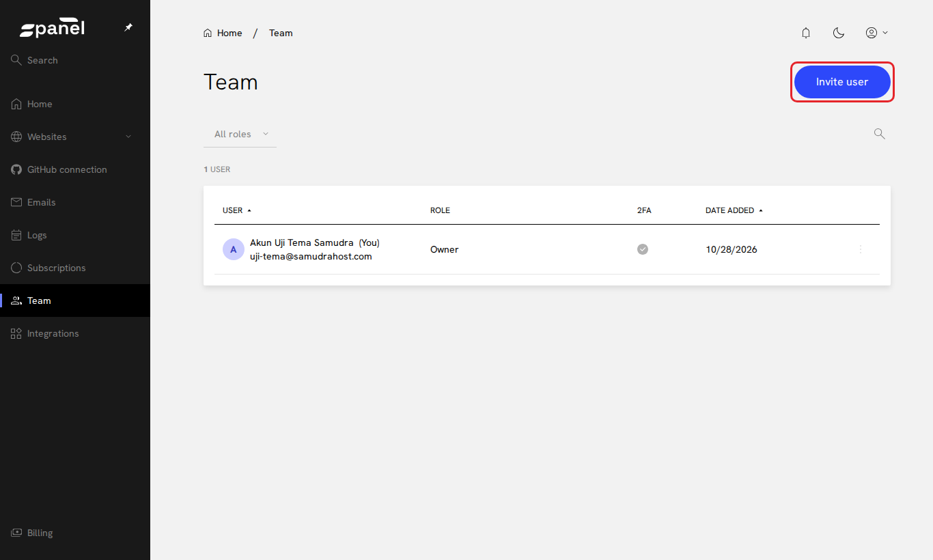Viewport: 933px width, 560px height.
Task: Click Team in the breadcrumb
Action: pyautogui.click(x=281, y=33)
